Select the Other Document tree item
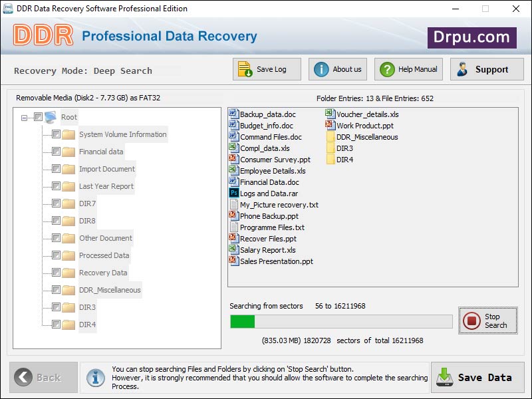 [106, 238]
